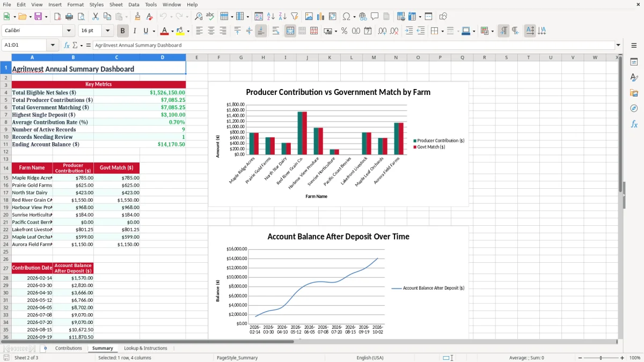Toggle Italic formatting

135,31
